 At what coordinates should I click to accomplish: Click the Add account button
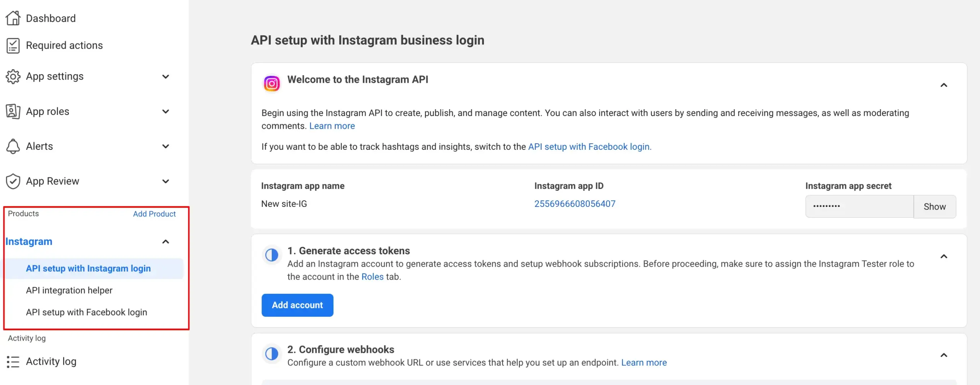pyautogui.click(x=297, y=305)
